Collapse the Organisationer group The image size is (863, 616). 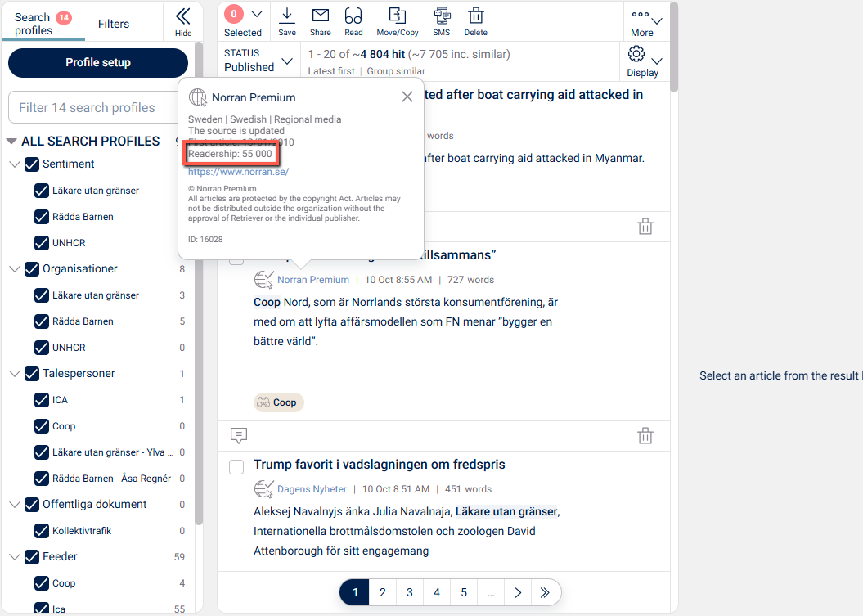[x=15, y=269]
